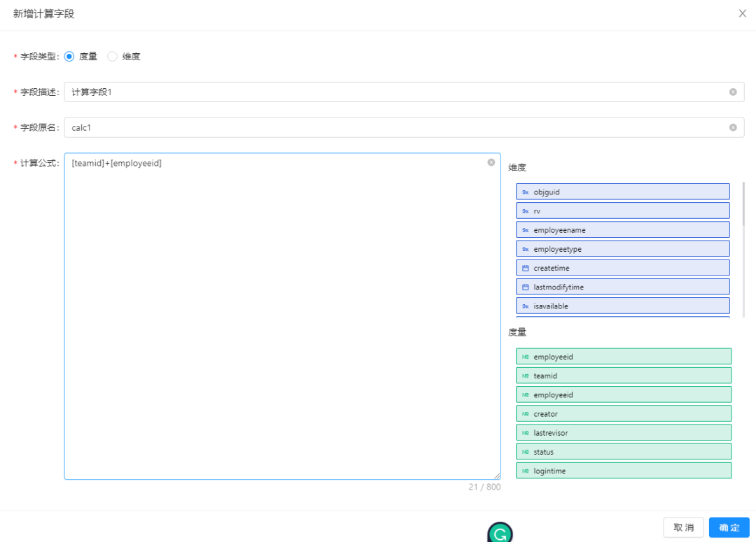Viewport: 756px width, 542px height.
Task: Clear the 计算公式 formula with its clear icon
Action: pyautogui.click(x=491, y=162)
